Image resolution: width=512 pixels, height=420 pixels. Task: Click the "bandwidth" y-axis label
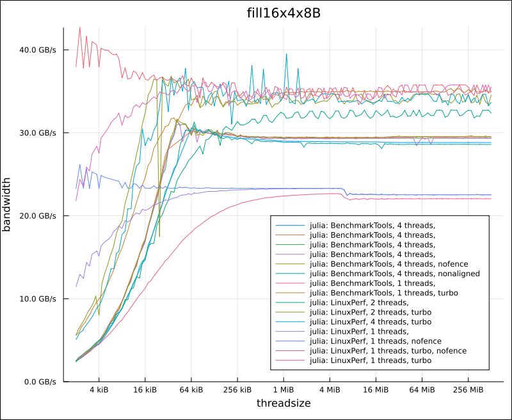point(10,203)
